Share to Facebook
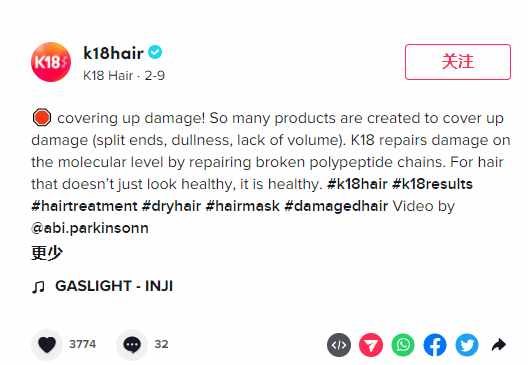Image resolution: width=528 pixels, height=365 pixels. click(x=435, y=345)
